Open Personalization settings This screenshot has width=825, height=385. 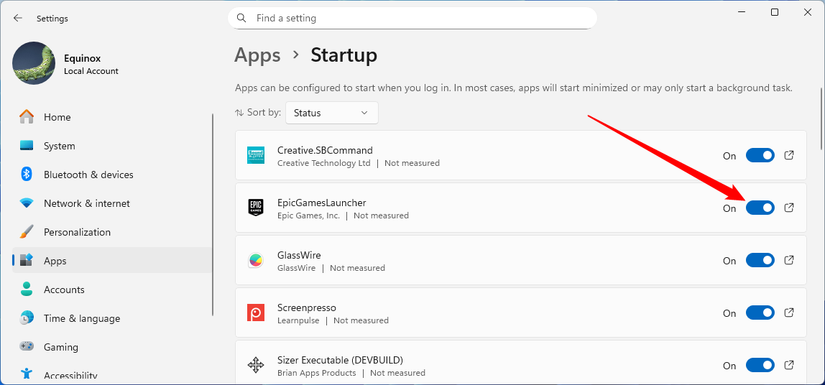point(112,232)
